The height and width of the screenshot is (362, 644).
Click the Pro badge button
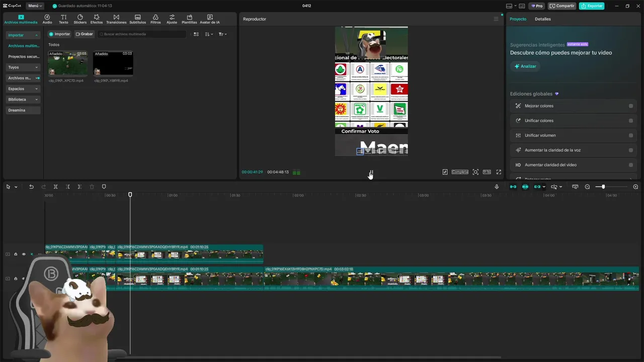pos(536,6)
